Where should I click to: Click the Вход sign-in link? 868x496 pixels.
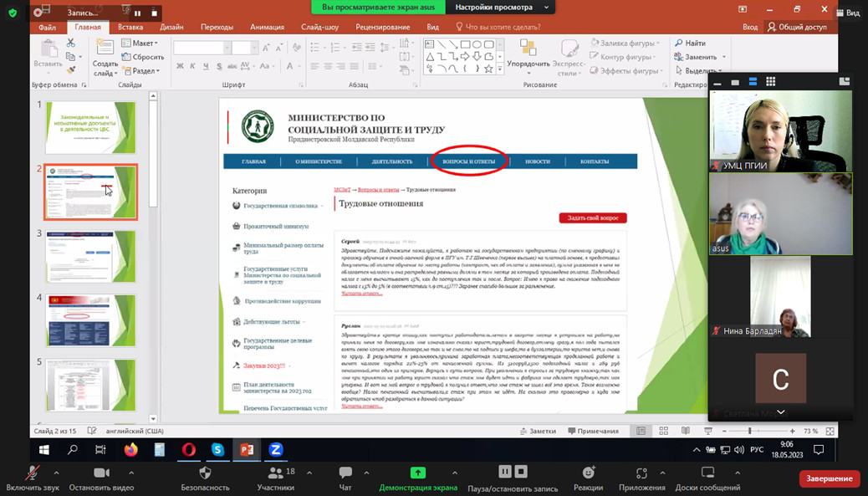[x=750, y=27]
